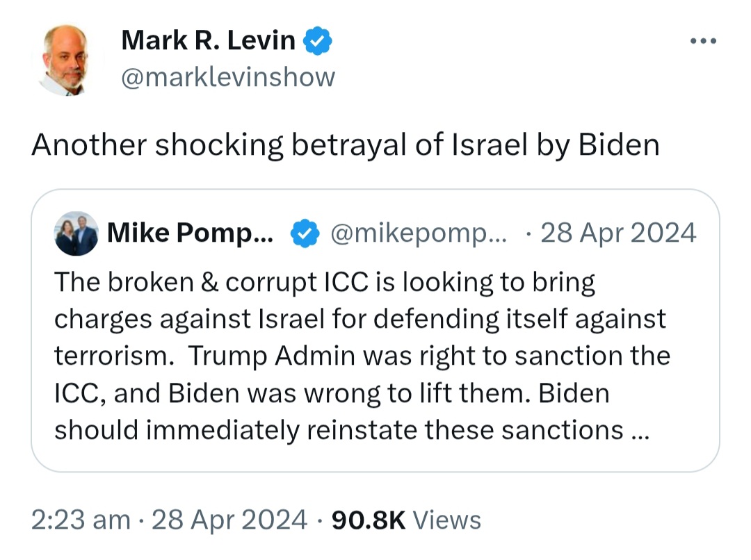Click the Mike Pompeo avatar in the quoted tweet
This screenshot has height=560, width=751.
76,233
